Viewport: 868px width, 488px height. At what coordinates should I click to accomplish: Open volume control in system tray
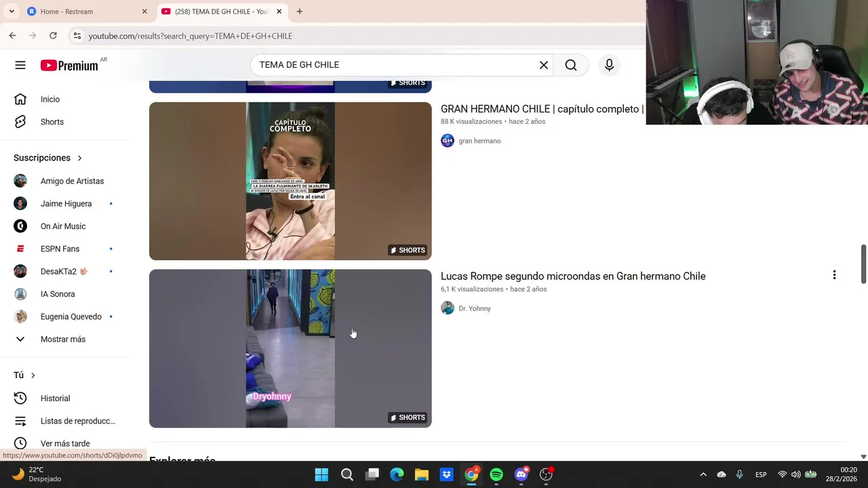(x=796, y=474)
